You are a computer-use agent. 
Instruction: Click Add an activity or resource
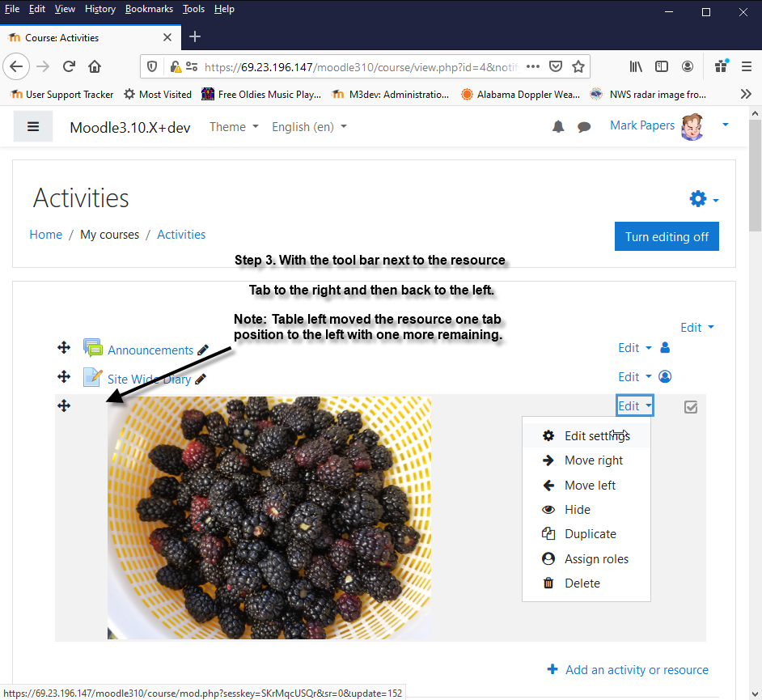pos(628,670)
